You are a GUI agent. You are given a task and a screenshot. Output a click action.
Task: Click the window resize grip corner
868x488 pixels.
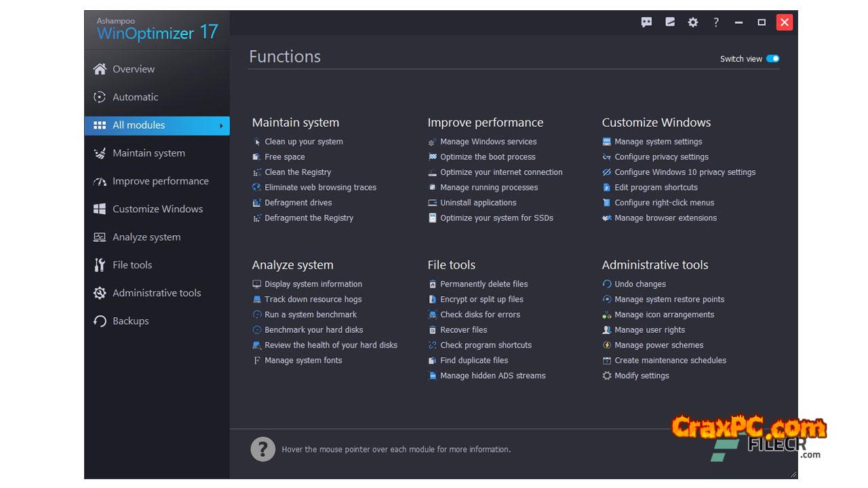pos(793,474)
